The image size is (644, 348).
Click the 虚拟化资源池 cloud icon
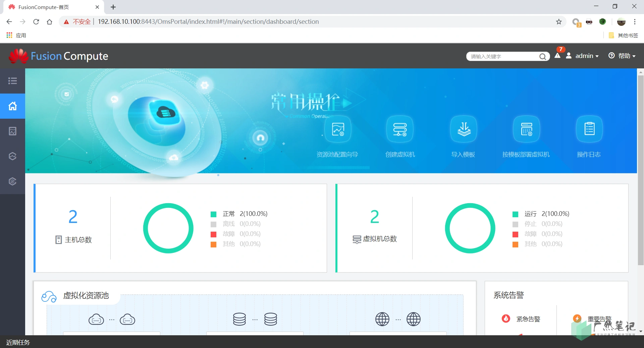49,296
